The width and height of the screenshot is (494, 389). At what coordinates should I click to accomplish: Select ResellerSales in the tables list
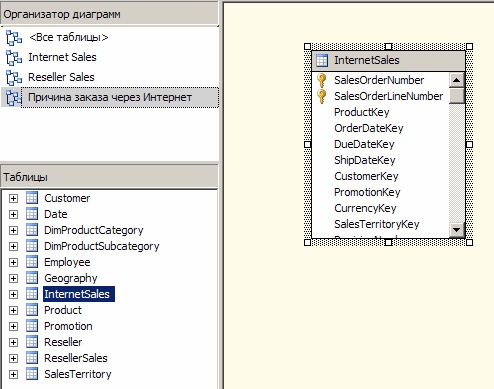pos(76,358)
